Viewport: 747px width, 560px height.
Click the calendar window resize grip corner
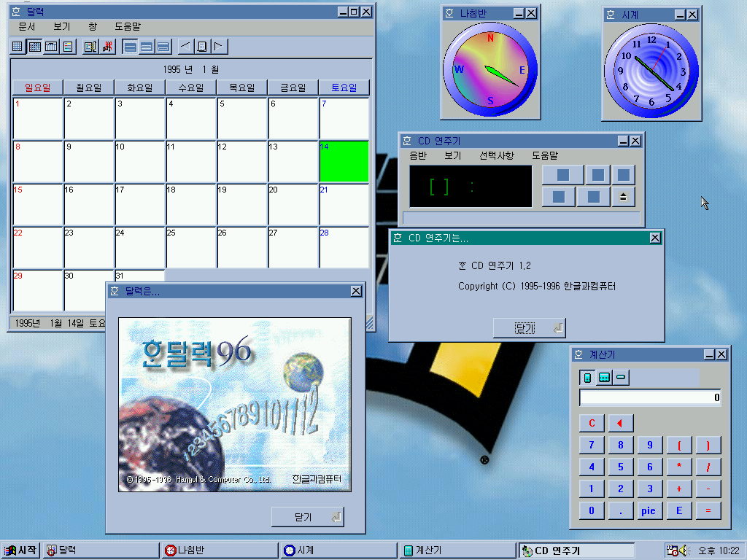[370, 324]
